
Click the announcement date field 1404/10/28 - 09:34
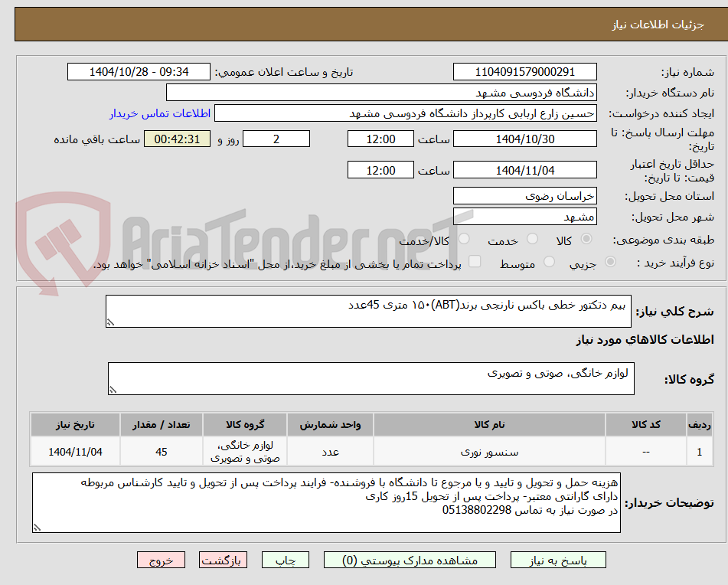point(139,72)
